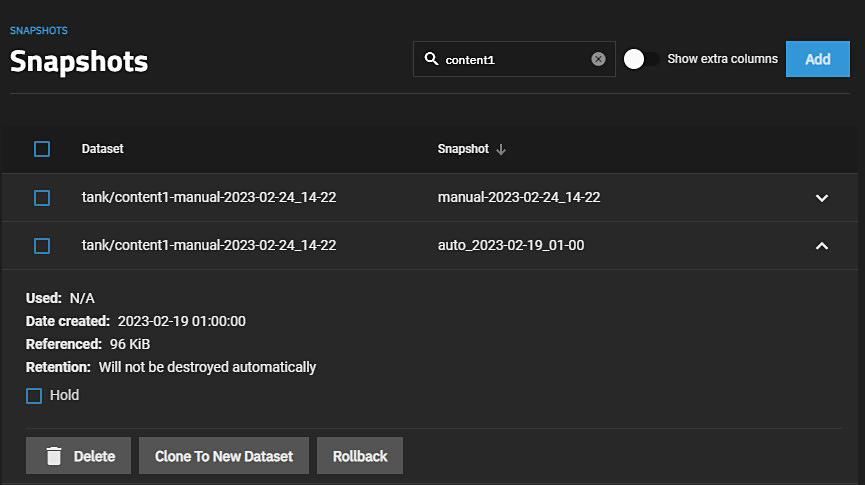
Task: Click the Add button
Action: [817, 59]
